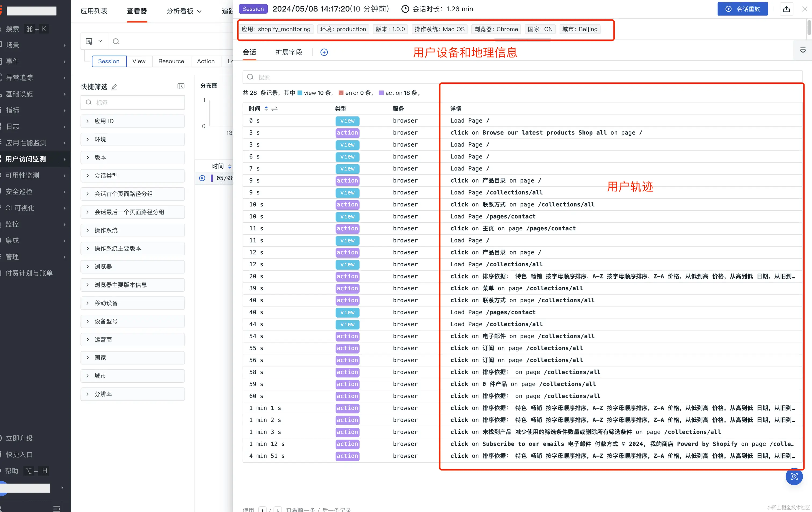Click the swap time format icon in 时间 column
Screen dimensions: 812x512
[274, 108]
